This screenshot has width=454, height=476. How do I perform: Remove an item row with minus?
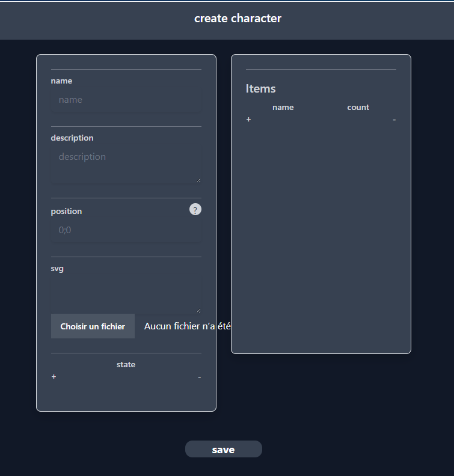pyautogui.click(x=394, y=120)
